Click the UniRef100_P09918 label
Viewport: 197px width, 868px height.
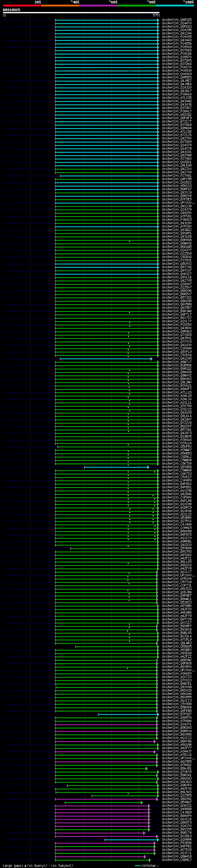pyautogui.click(x=177, y=47)
